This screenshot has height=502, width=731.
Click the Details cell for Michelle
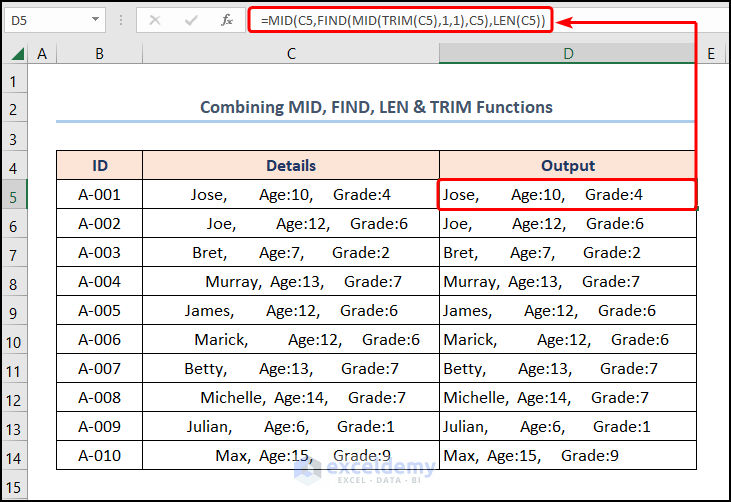pos(291,397)
